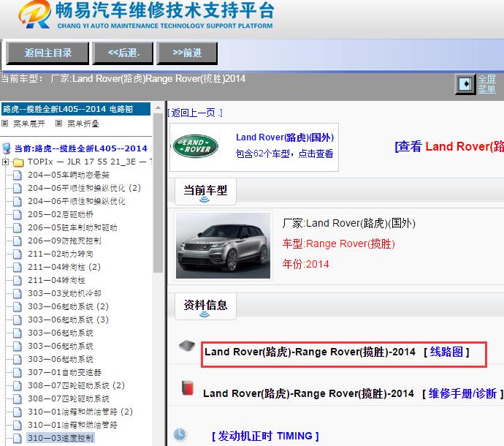Select highlighted 310-03速度控制 entry
This screenshot has height=446, width=504.
pos(61,438)
